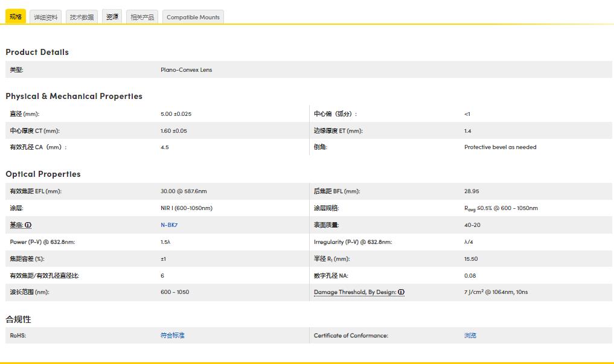Open the N-BK7 substrate link
The height and width of the screenshot is (364, 614).
click(169, 225)
